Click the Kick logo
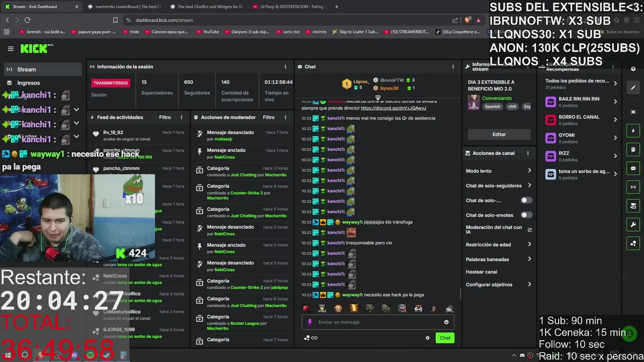This screenshot has height=362, width=644. pos(36,48)
